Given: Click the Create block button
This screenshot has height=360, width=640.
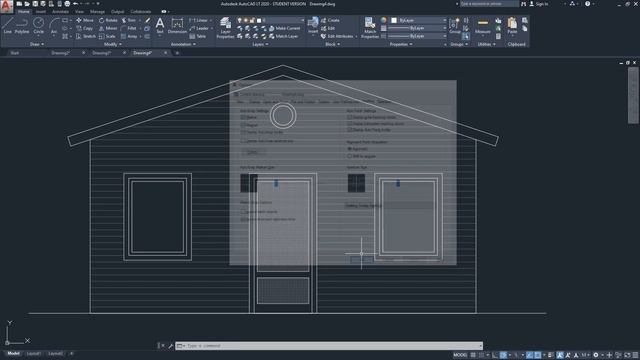Looking at the screenshot, I should tap(330, 20).
